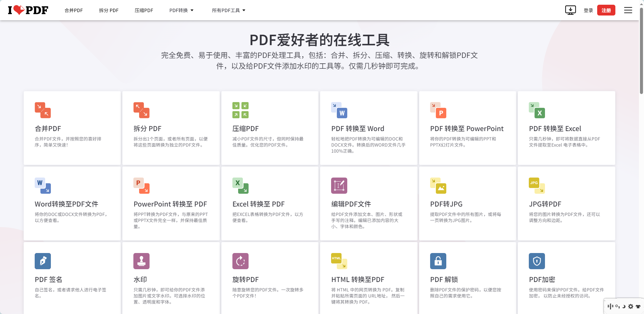
Task: Click the input method 中 indicator
Action: click(x=610, y=307)
